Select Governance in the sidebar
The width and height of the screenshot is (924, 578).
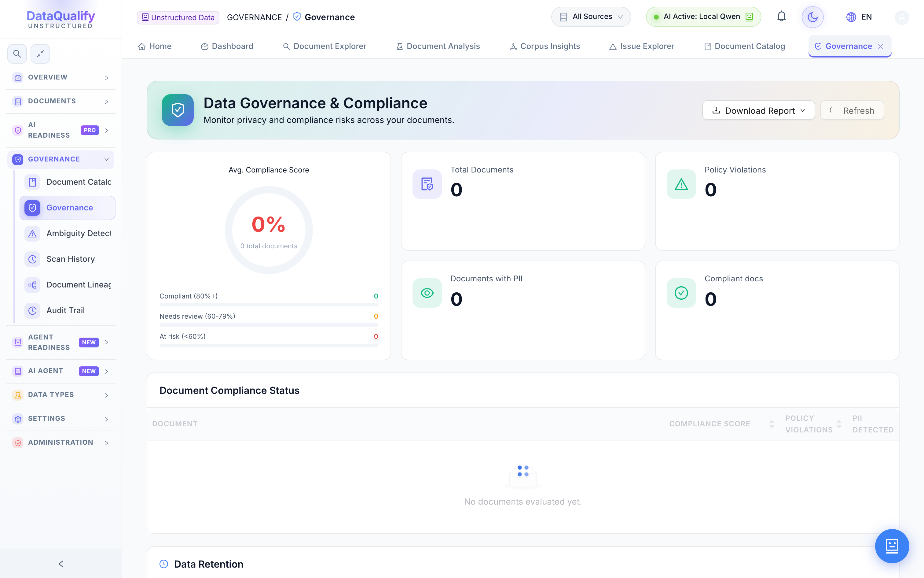click(68, 208)
